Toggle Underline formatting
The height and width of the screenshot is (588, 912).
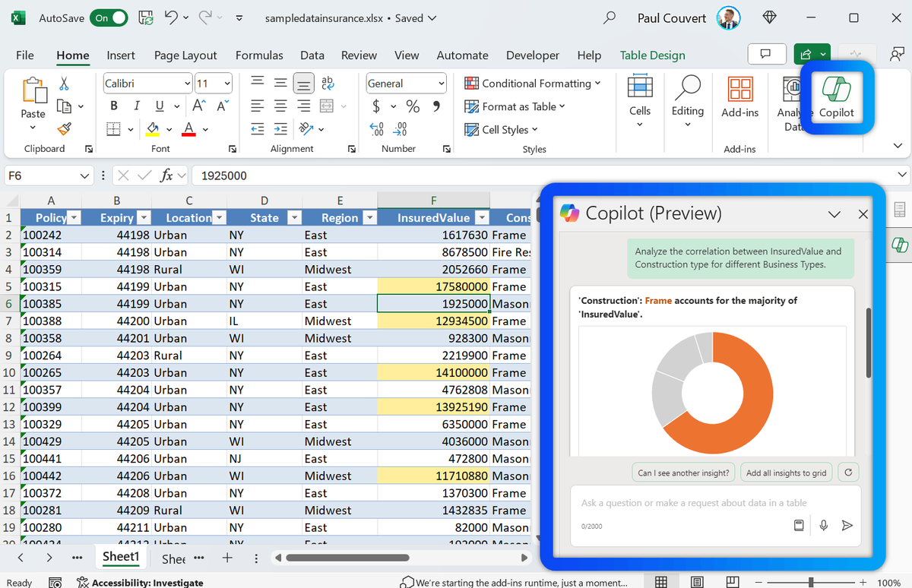point(159,106)
